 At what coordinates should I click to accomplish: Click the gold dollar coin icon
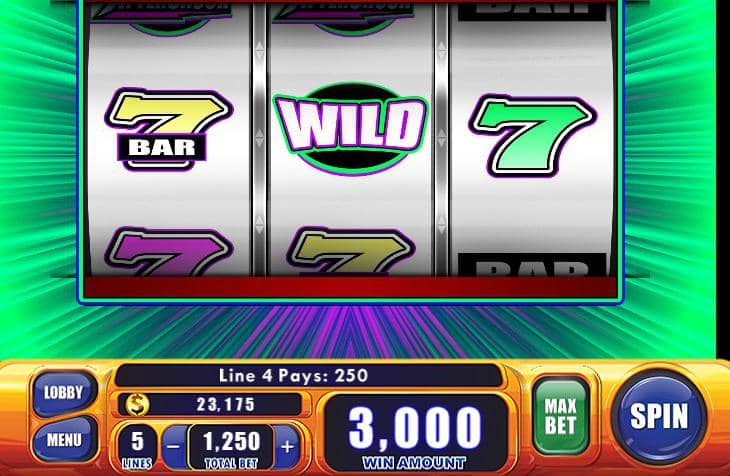(137, 405)
